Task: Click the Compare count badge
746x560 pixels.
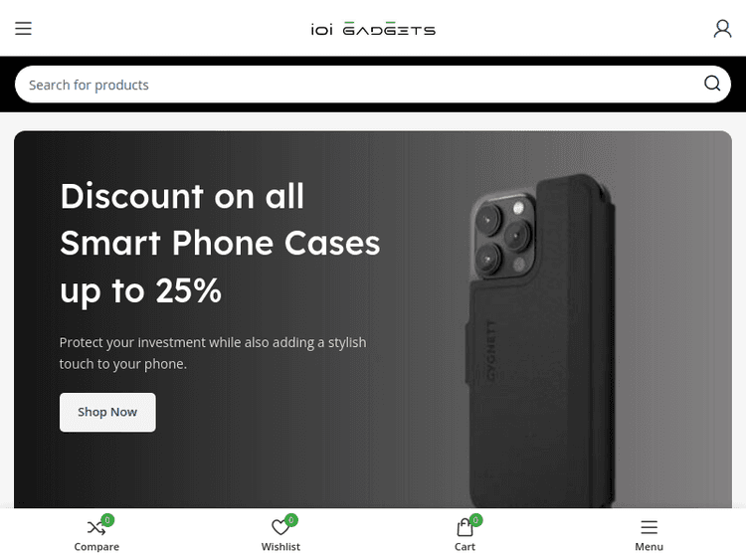Action: (107, 520)
